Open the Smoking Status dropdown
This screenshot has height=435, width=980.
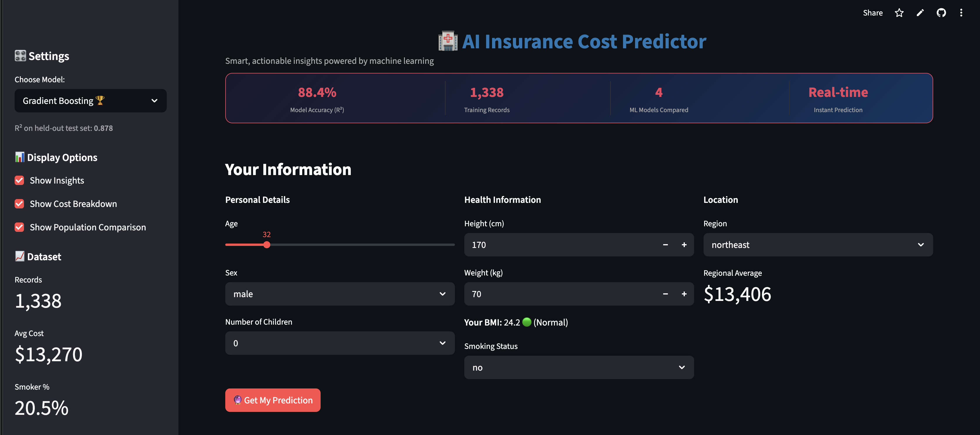(579, 367)
